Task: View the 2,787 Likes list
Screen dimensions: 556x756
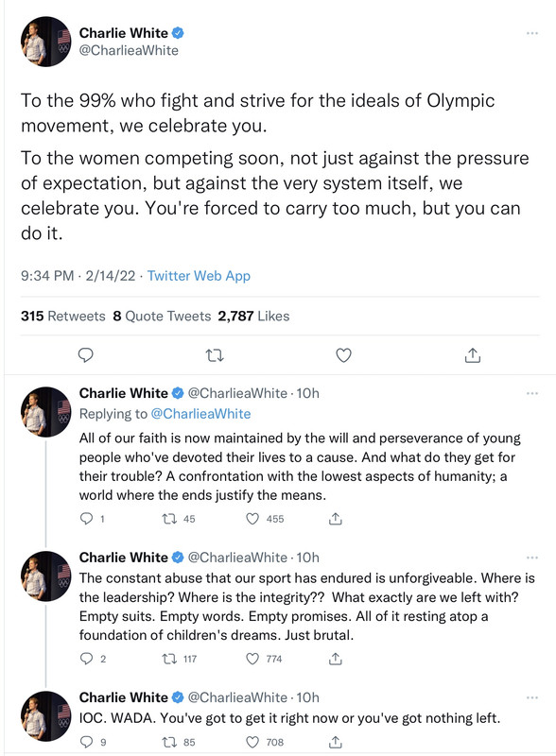Action: tap(253, 317)
